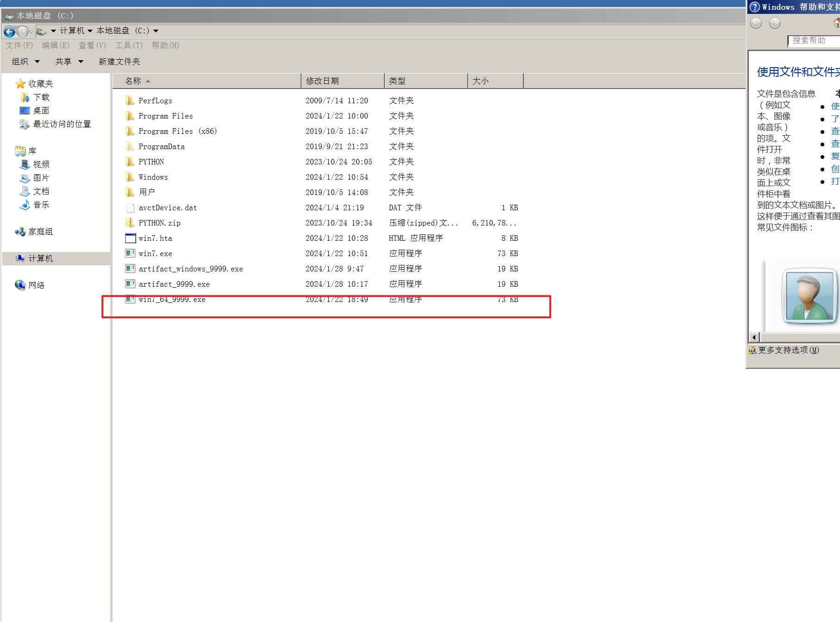
Task: Click the computer icon in the address bar
Action: click(41, 31)
